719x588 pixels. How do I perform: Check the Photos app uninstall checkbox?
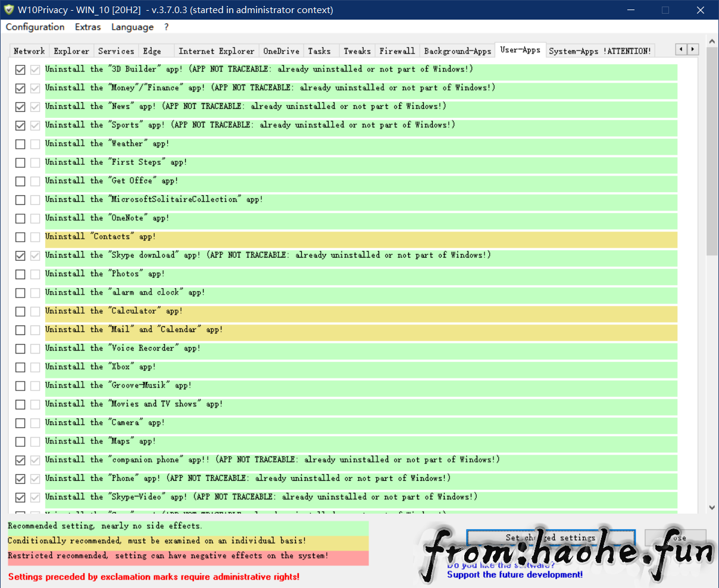tap(20, 274)
